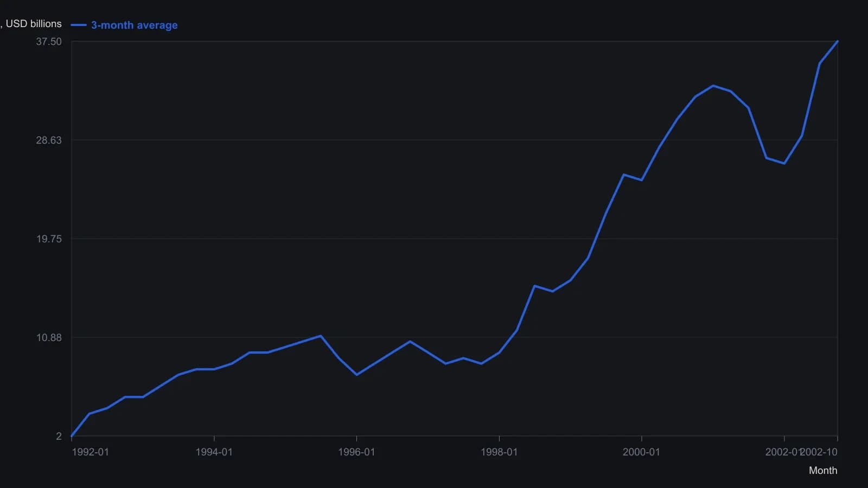Click the line's starting point at 1992-01
The height and width of the screenshot is (488, 868).
pos(72,436)
